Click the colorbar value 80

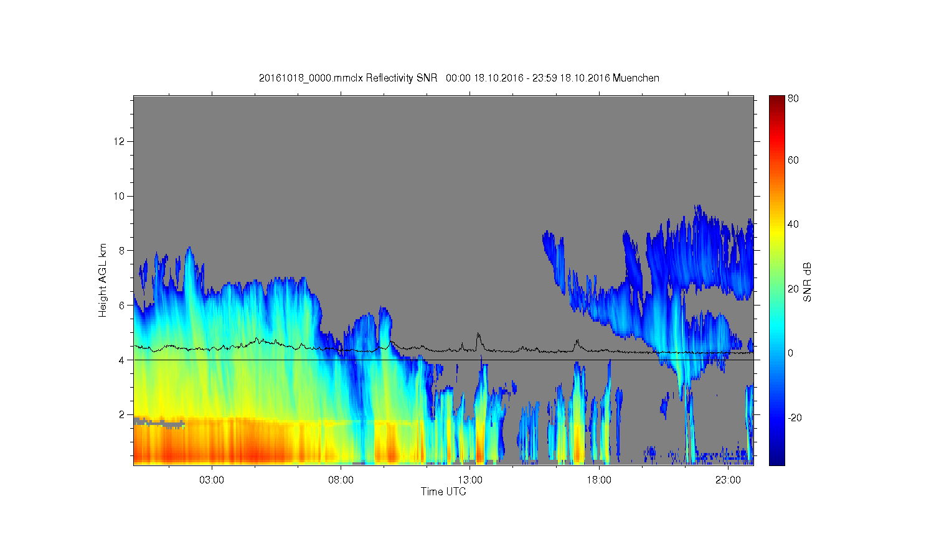793,98
